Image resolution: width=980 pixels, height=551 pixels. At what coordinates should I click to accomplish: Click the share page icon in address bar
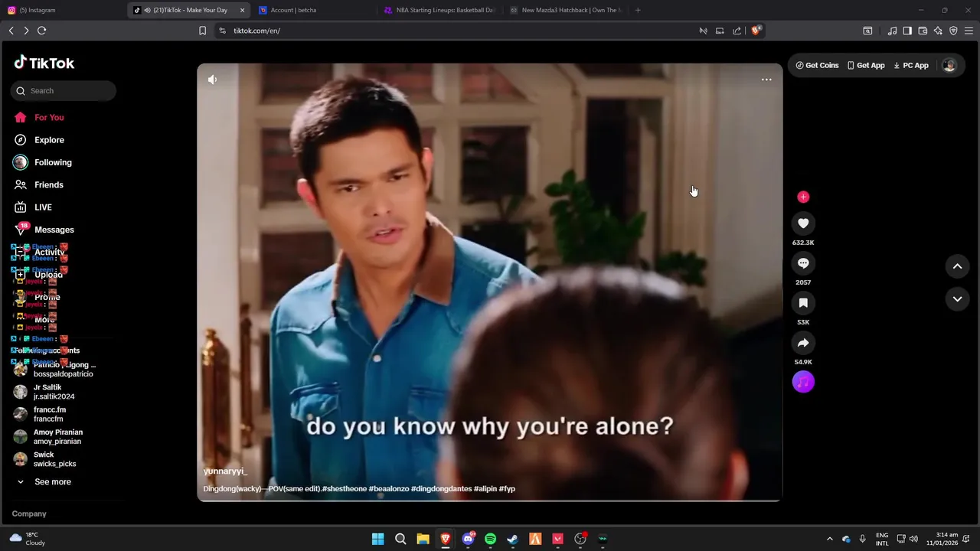pyautogui.click(x=737, y=31)
